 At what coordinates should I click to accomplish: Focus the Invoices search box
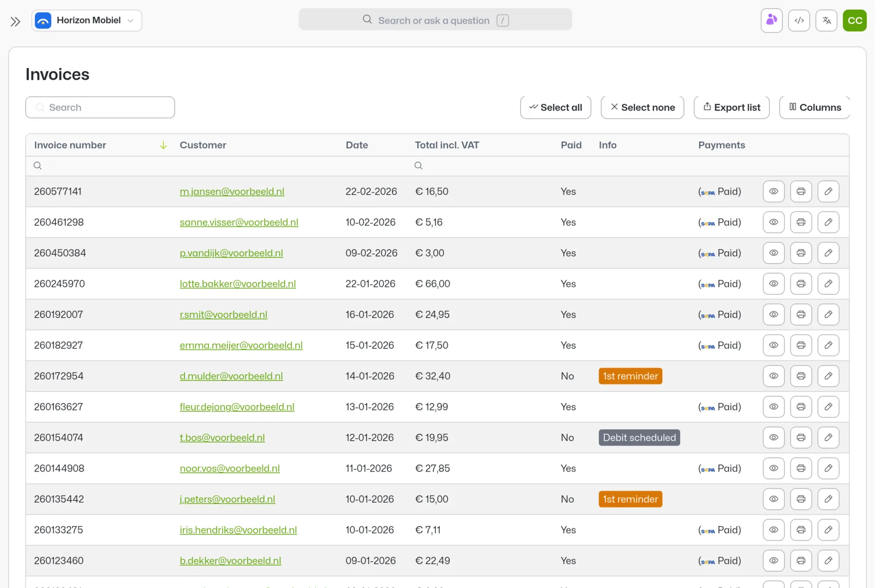[100, 107]
